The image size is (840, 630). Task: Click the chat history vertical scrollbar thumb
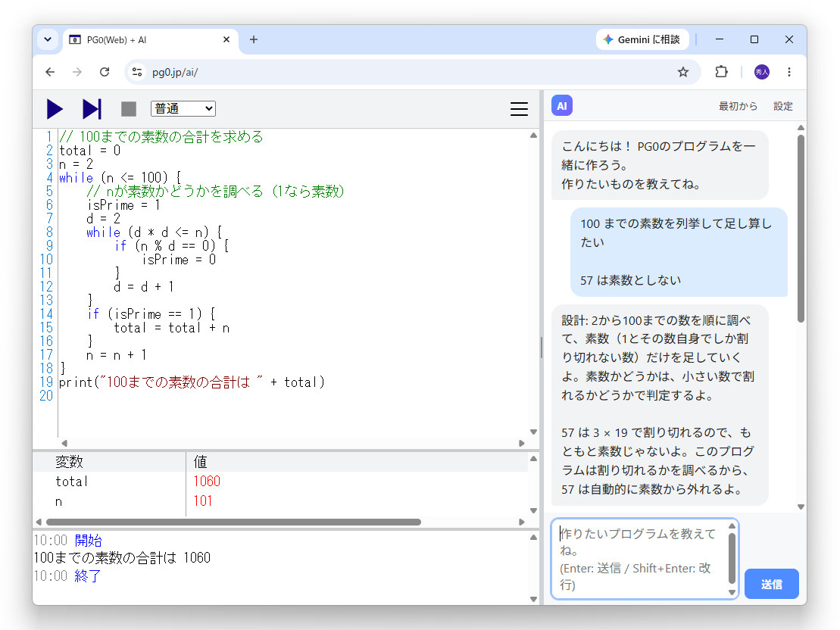(801, 229)
